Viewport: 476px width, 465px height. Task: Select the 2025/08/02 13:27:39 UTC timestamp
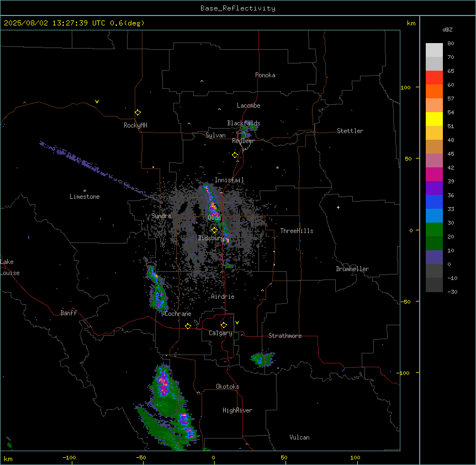(55, 23)
